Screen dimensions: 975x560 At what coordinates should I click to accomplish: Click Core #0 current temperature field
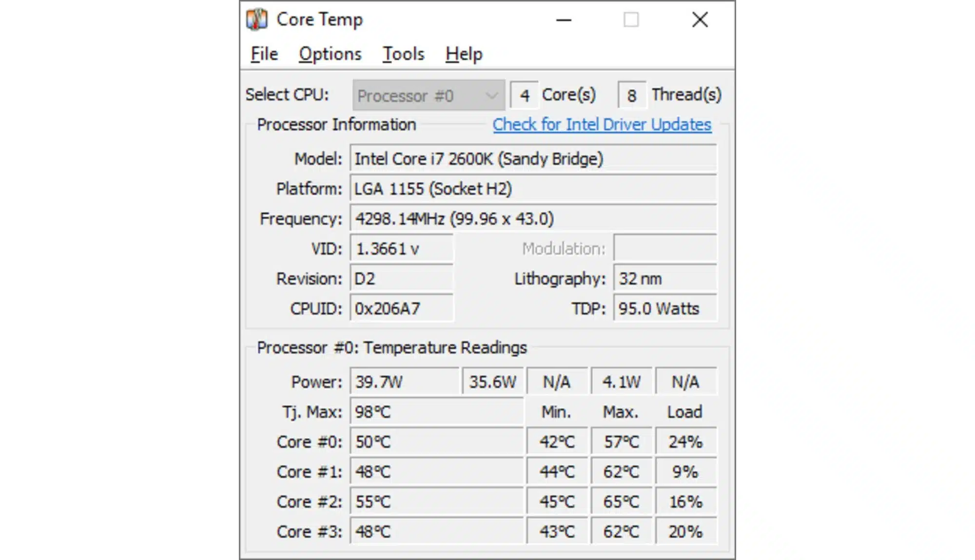point(436,442)
